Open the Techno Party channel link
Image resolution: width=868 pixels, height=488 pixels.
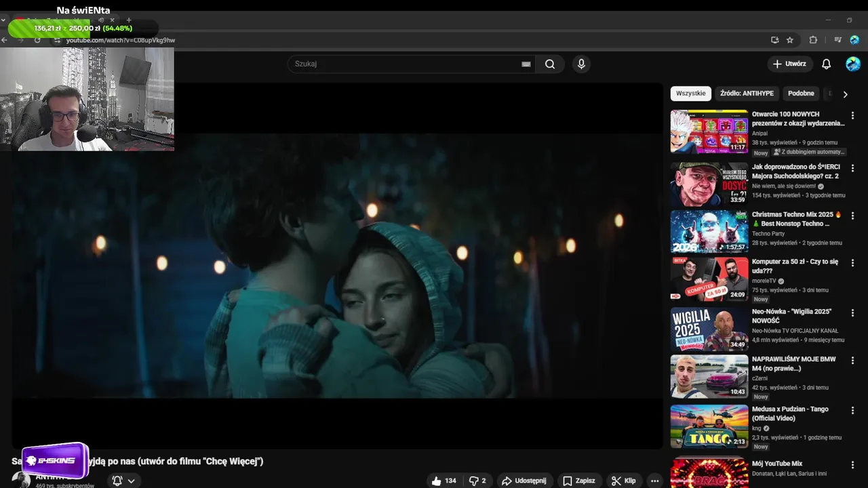[x=768, y=233]
